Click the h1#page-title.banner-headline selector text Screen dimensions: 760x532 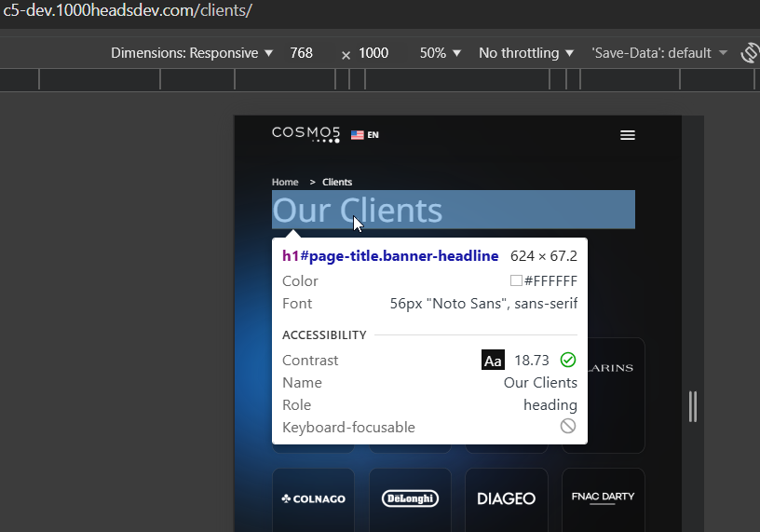[390, 255]
